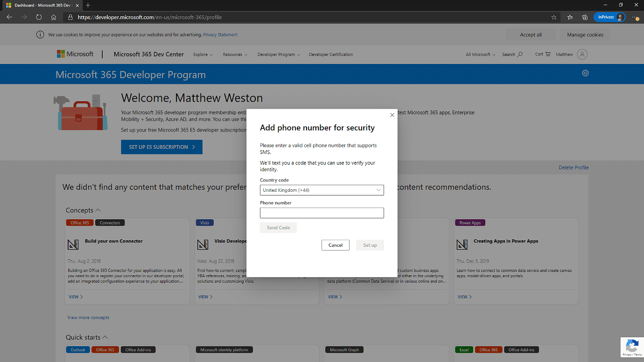This screenshot has width=644, height=362.
Task: Click the cookie notice info icon
Action: (40, 35)
